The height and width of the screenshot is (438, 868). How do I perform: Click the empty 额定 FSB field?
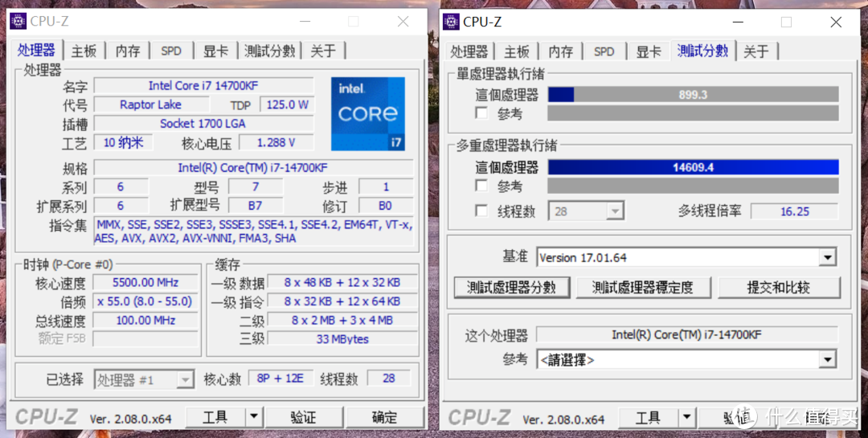[x=145, y=339]
